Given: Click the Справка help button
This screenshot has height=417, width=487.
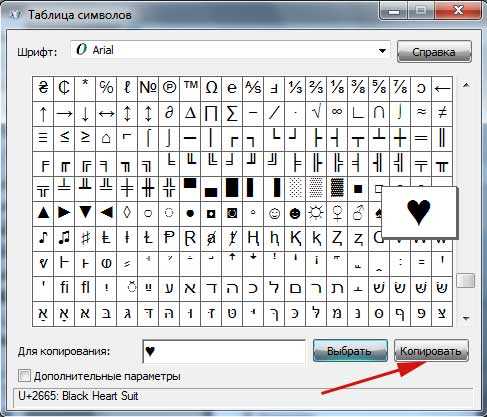Looking at the screenshot, I should click(434, 52).
